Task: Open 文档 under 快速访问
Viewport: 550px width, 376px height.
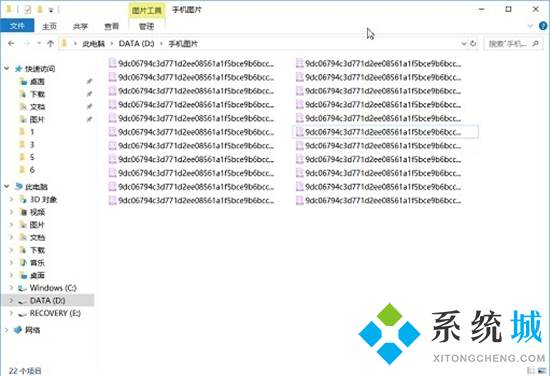Action: pyautogui.click(x=37, y=107)
